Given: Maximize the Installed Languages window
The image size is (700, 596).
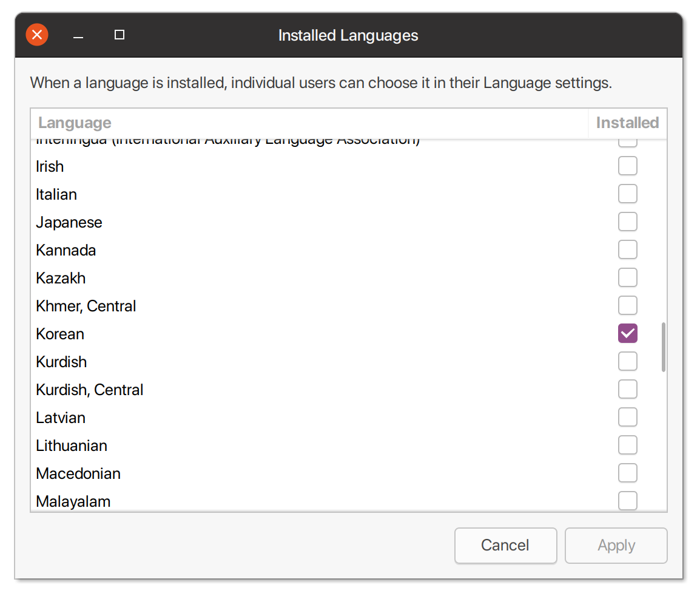Looking at the screenshot, I should point(119,35).
